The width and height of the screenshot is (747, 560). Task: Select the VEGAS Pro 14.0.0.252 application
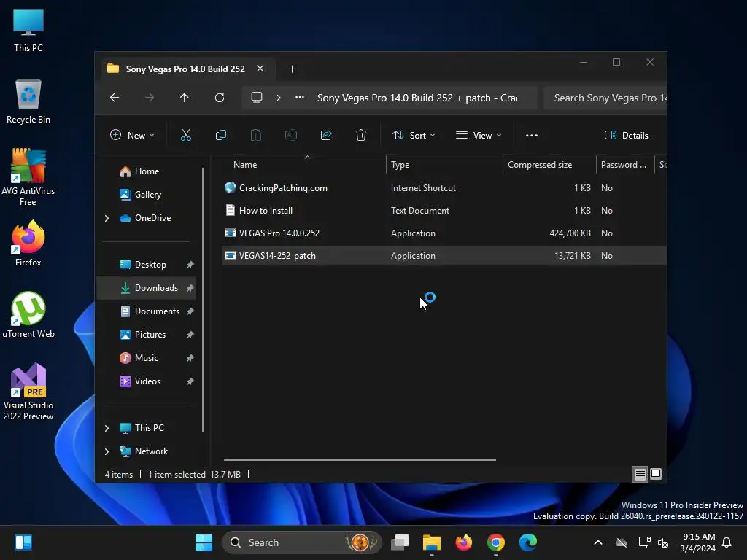(444, 233)
